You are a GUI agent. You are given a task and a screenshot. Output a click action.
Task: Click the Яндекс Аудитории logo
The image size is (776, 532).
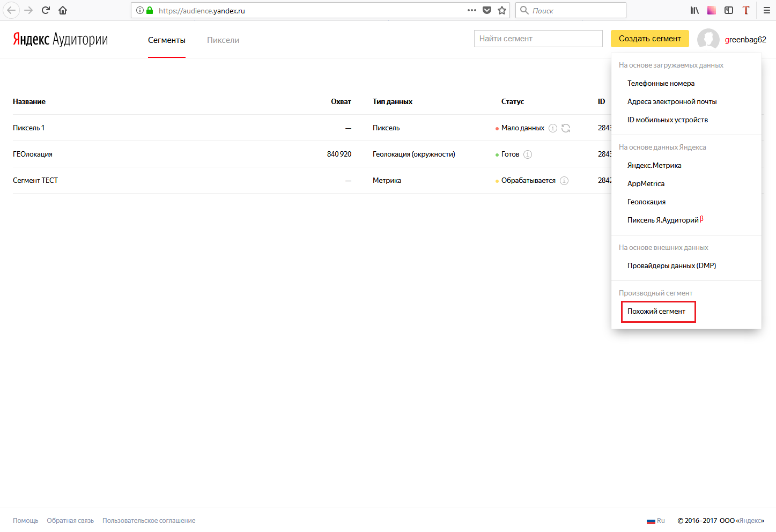61,39
